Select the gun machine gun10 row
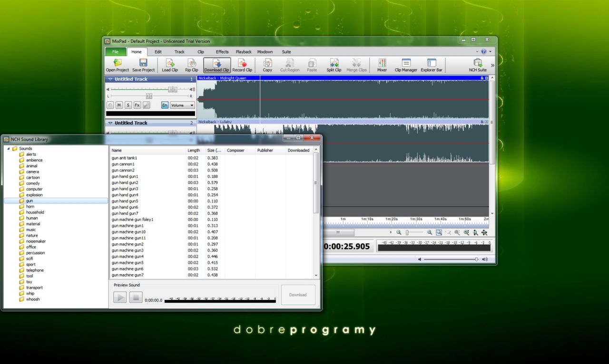This screenshot has height=364, width=609. [x=211, y=232]
